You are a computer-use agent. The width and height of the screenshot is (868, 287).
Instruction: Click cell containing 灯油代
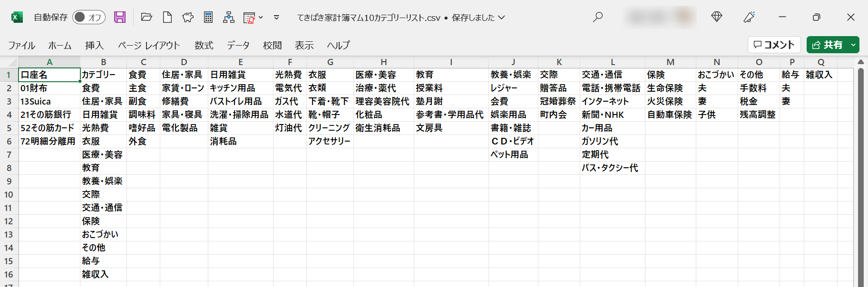click(x=290, y=128)
